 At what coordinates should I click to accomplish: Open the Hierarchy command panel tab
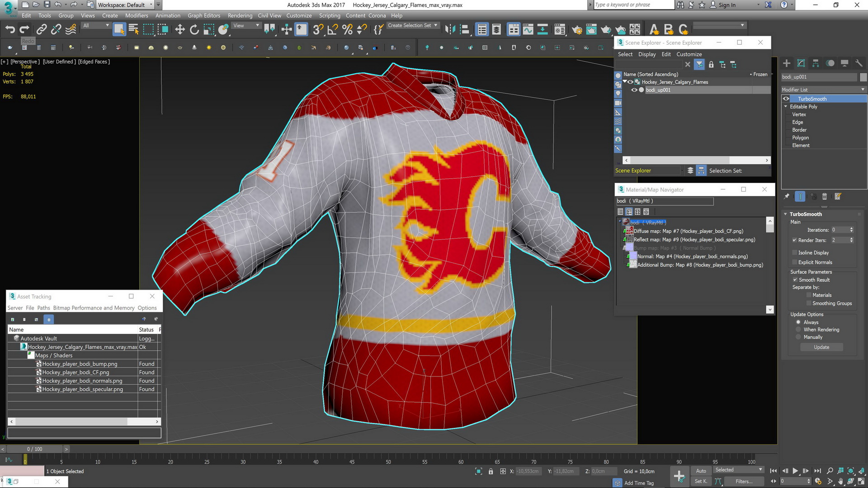click(816, 63)
